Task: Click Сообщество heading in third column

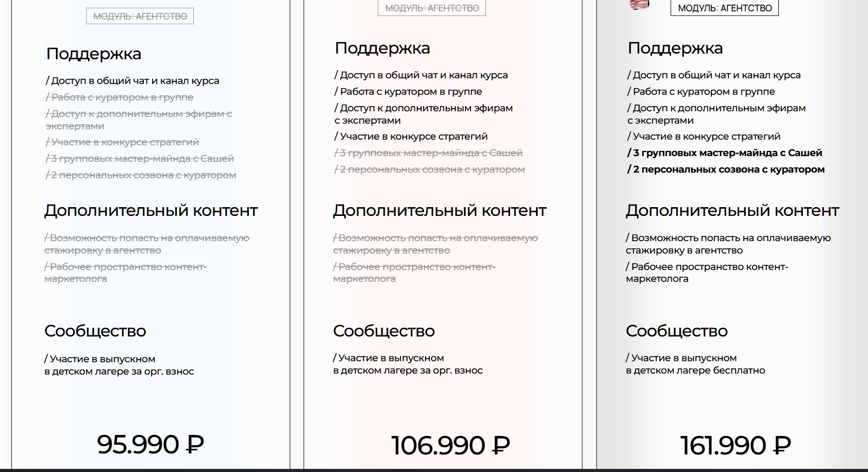Action: 676,331
